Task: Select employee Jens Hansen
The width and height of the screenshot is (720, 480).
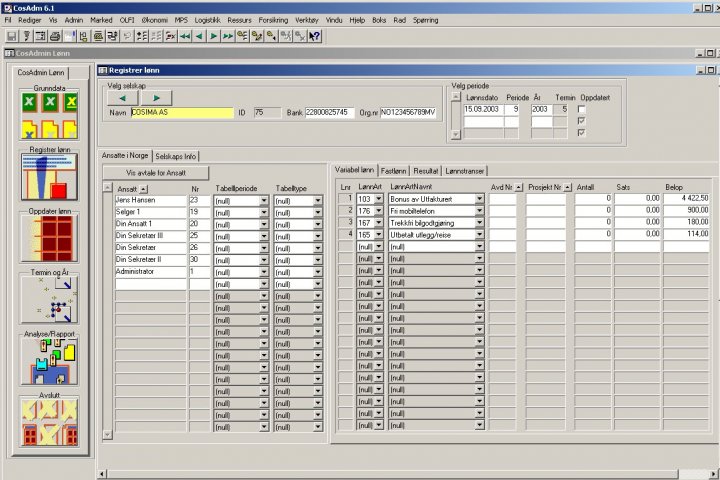Action: [x=151, y=200]
